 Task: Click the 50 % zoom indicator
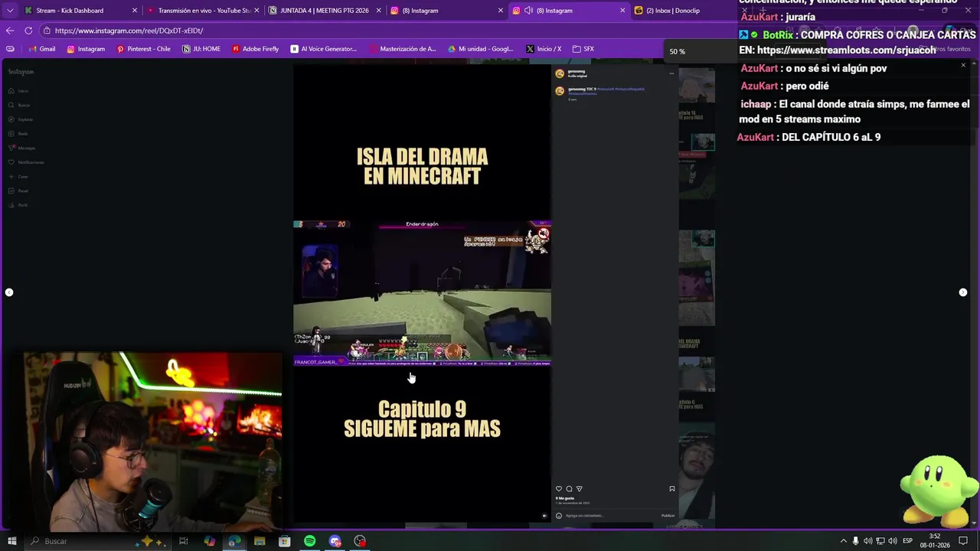coord(677,51)
